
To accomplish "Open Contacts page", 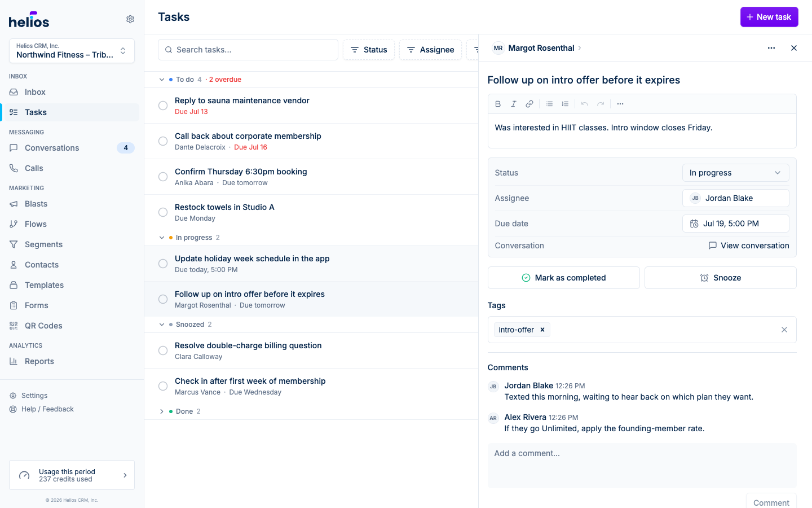I will click(x=72, y=265).
